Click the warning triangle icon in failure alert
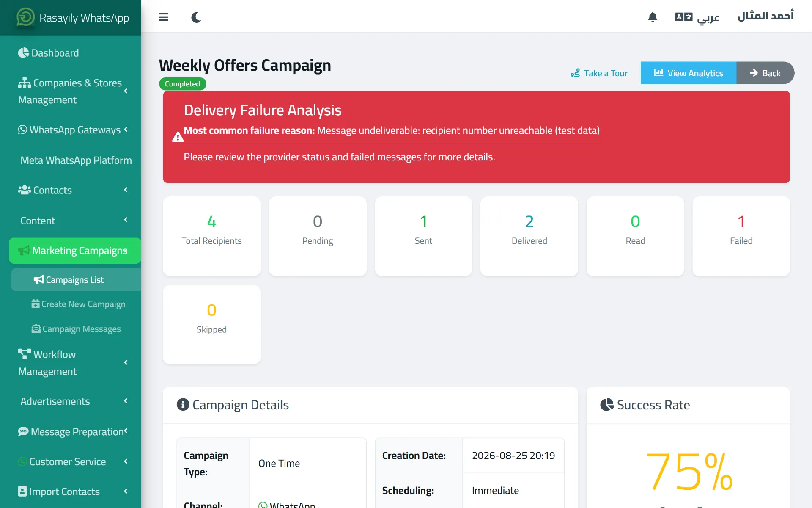Image resolution: width=812 pixels, height=508 pixels. coord(178,137)
